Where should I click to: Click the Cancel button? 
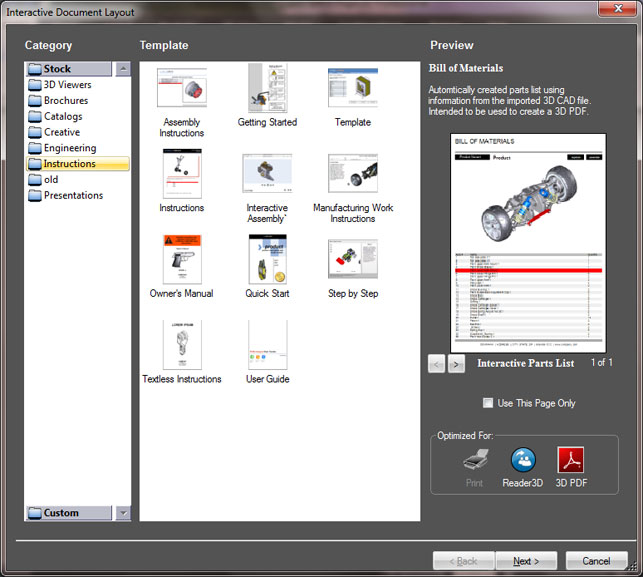pyautogui.click(x=596, y=561)
